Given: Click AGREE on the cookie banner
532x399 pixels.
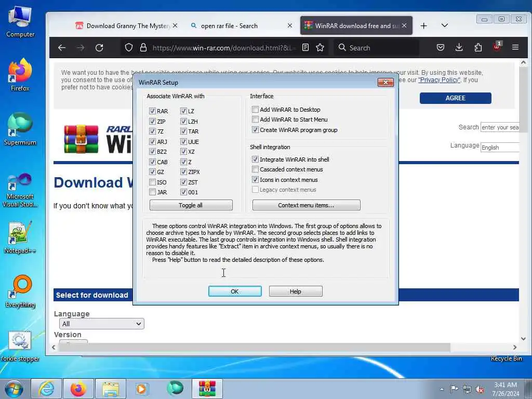Looking at the screenshot, I should pos(455,98).
